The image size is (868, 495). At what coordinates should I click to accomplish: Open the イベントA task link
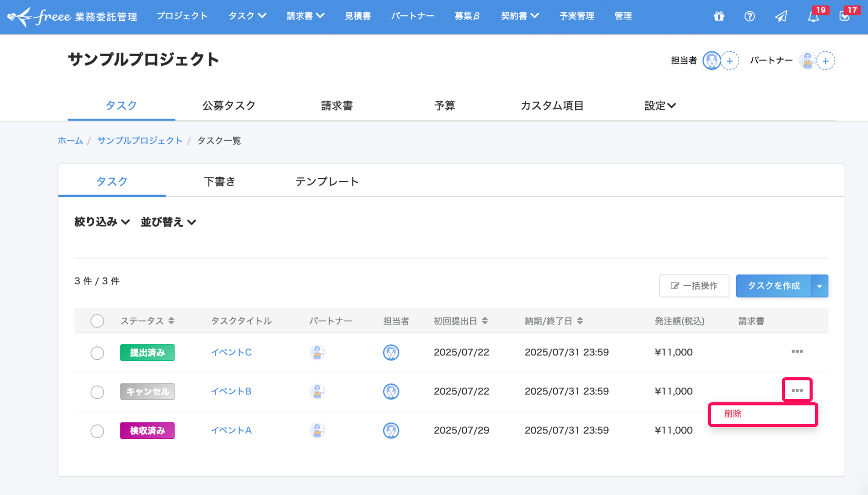click(x=231, y=430)
